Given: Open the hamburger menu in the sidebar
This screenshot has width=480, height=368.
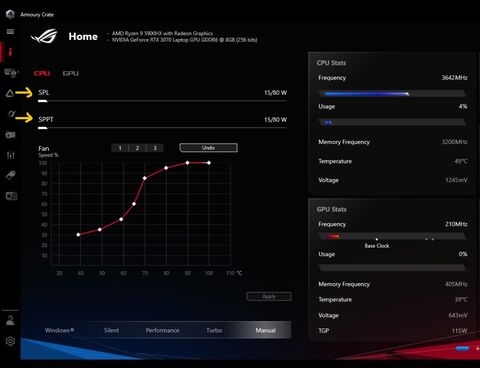Looking at the screenshot, I should [x=10, y=31].
